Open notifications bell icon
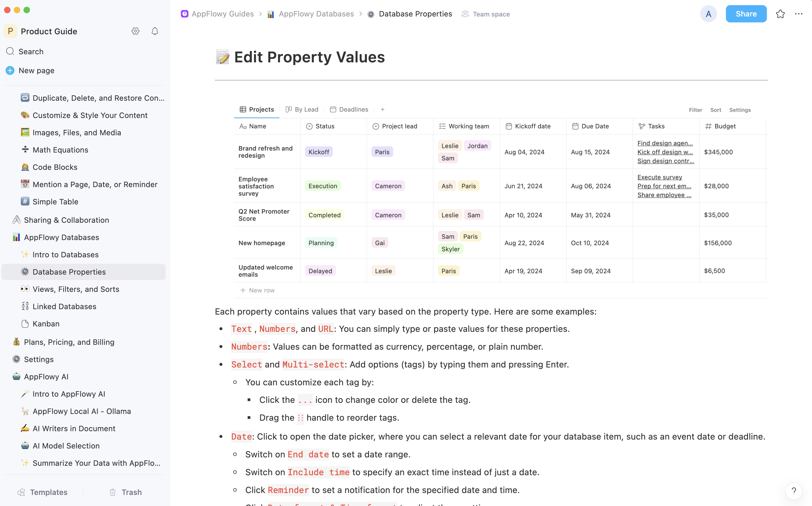812x506 pixels. pyautogui.click(x=155, y=31)
